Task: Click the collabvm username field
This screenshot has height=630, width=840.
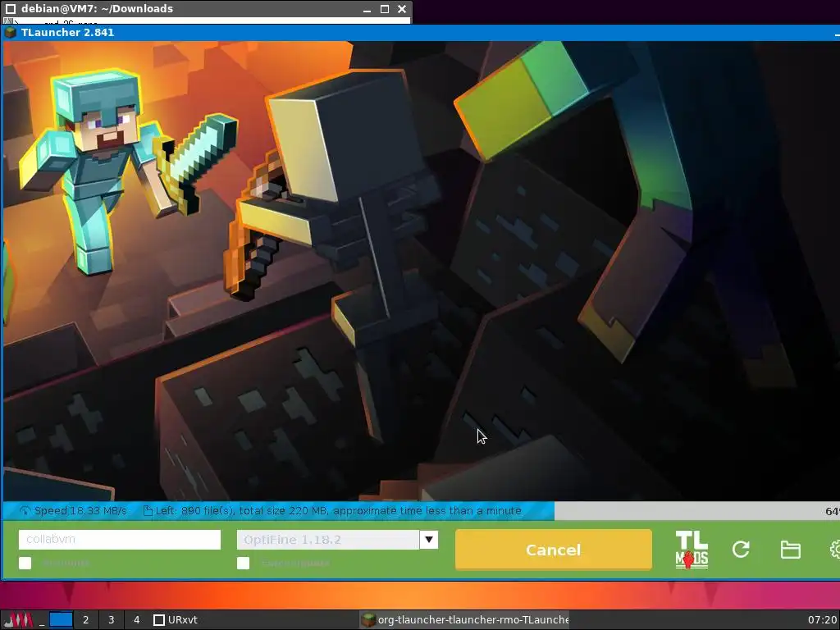Action: click(x=120, y=540)
